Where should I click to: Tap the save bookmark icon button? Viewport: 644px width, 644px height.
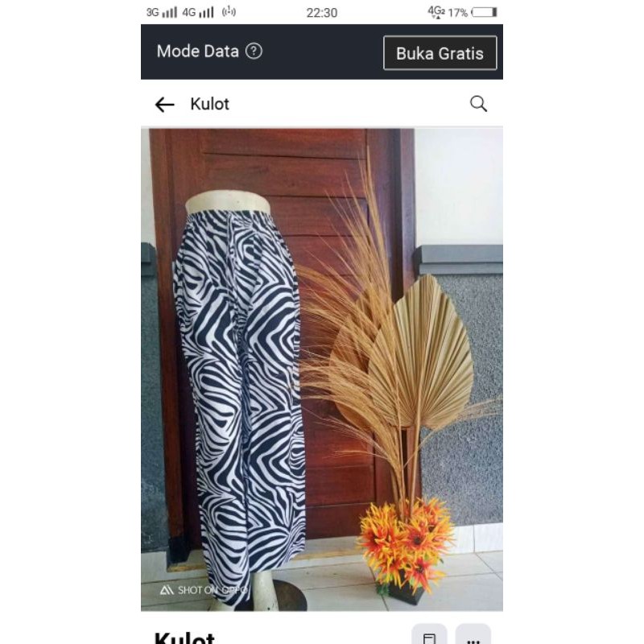[429, 635]
